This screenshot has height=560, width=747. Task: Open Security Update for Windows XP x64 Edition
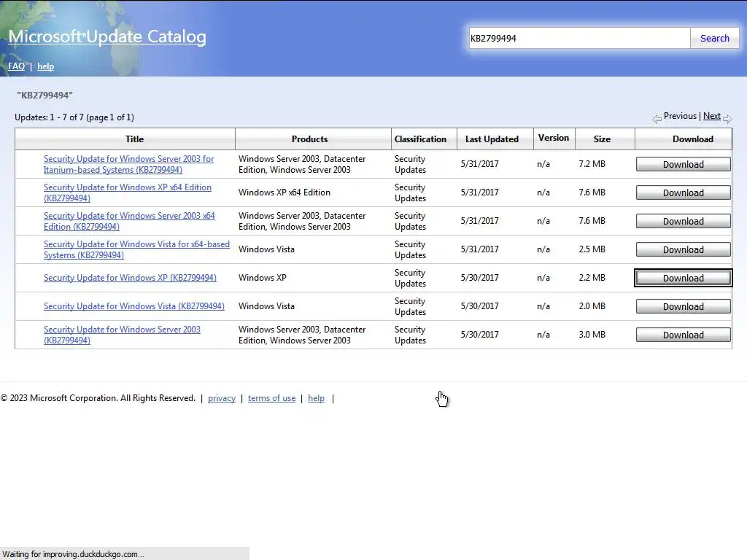(x=128, y=192)
